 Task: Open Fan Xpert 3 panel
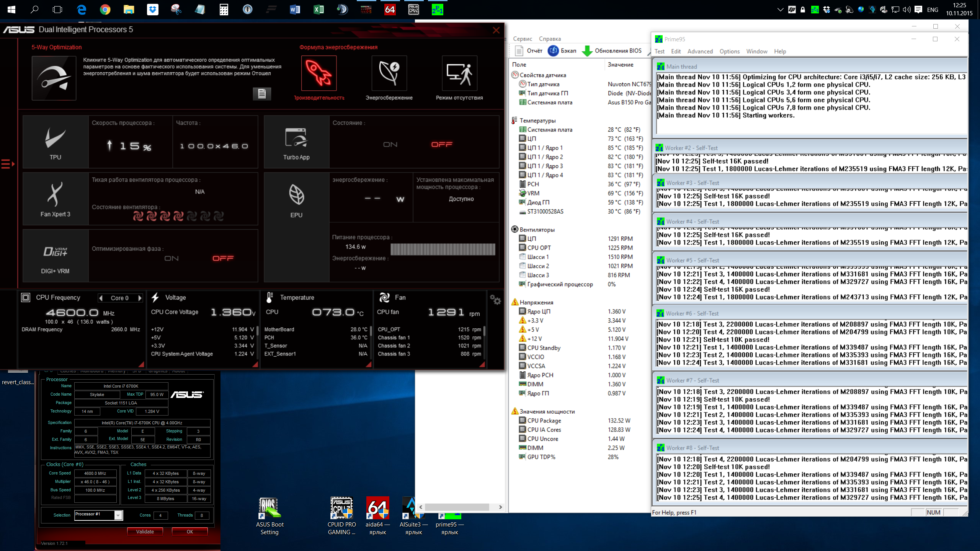[x=56, y=199]
